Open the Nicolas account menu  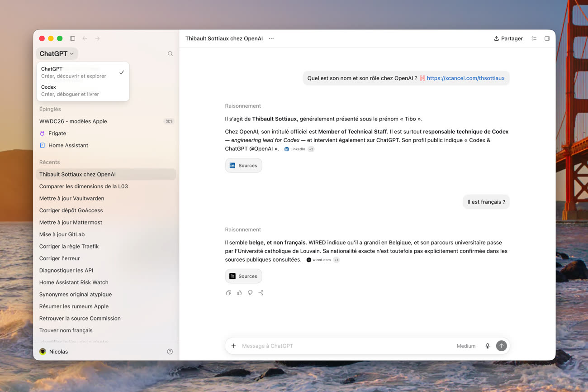tap(53, 351)
